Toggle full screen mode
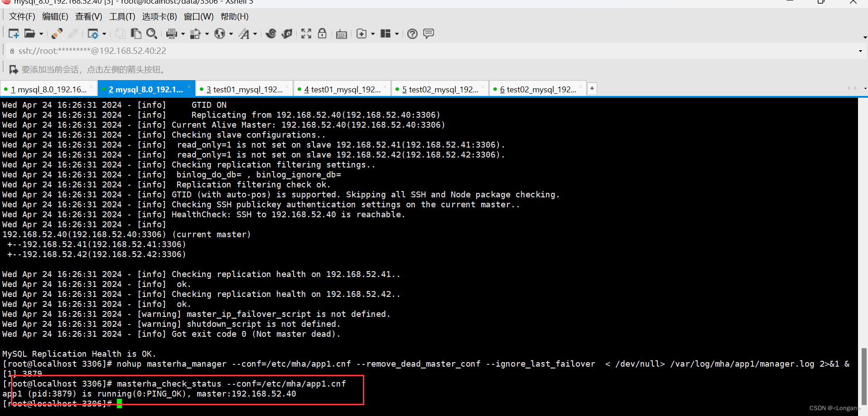 click(306, 33)
